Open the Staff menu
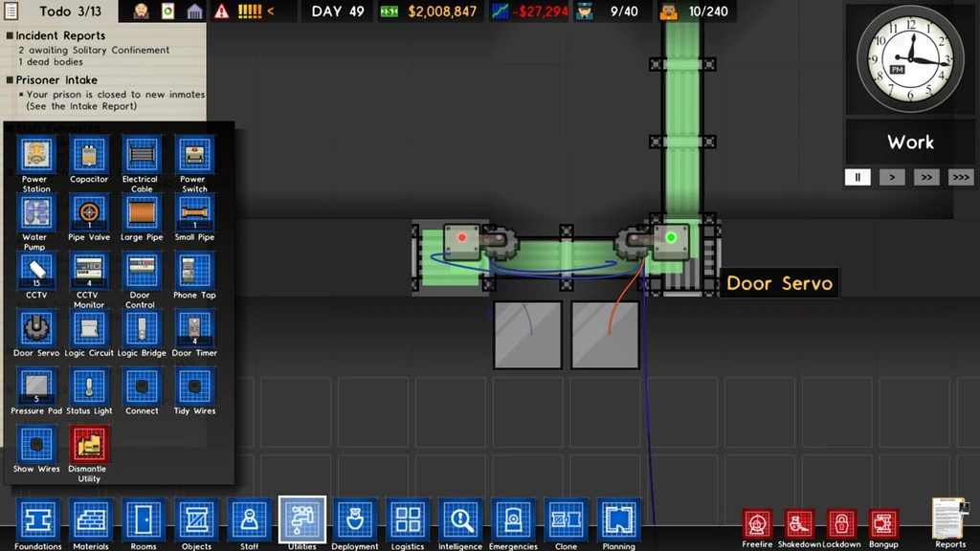Viewport: 980px width, 551px height. point(249,519)
